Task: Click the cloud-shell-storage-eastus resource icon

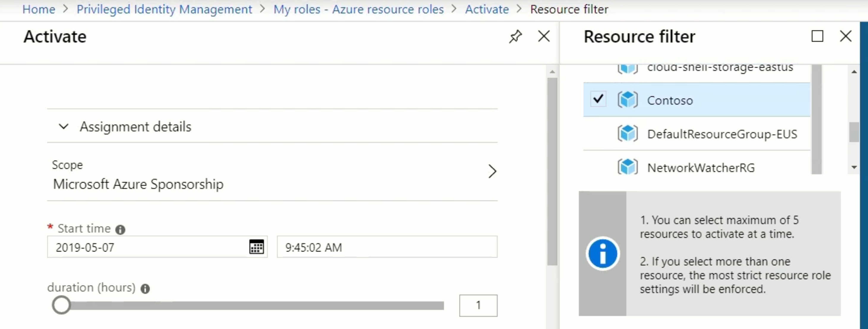Action: [628, 68]
